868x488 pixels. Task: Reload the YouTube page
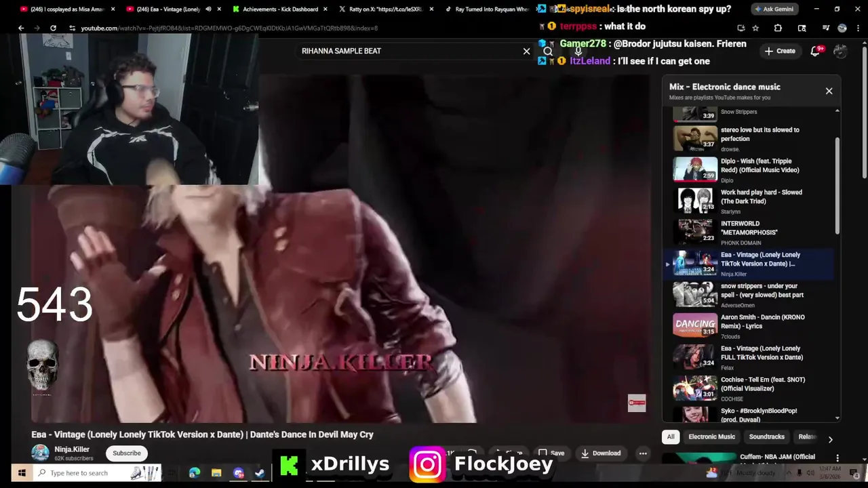(x=53, y=28)
